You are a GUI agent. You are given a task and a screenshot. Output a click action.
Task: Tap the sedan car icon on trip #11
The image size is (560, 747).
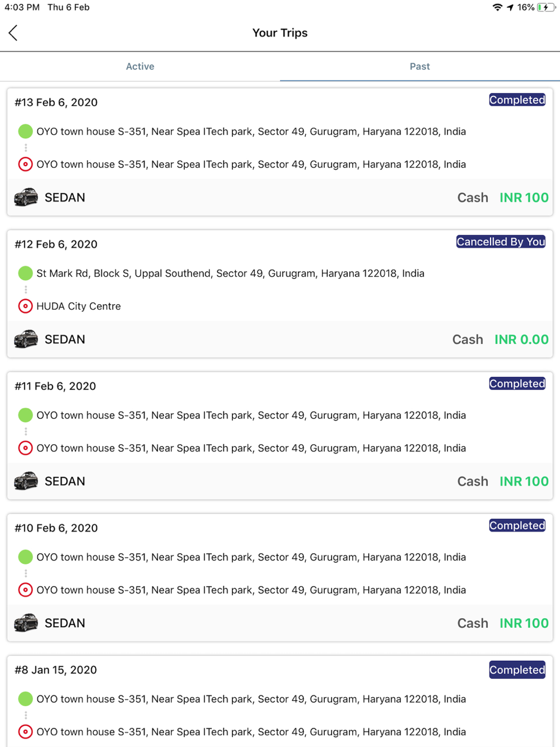click(x=26, y=481)
